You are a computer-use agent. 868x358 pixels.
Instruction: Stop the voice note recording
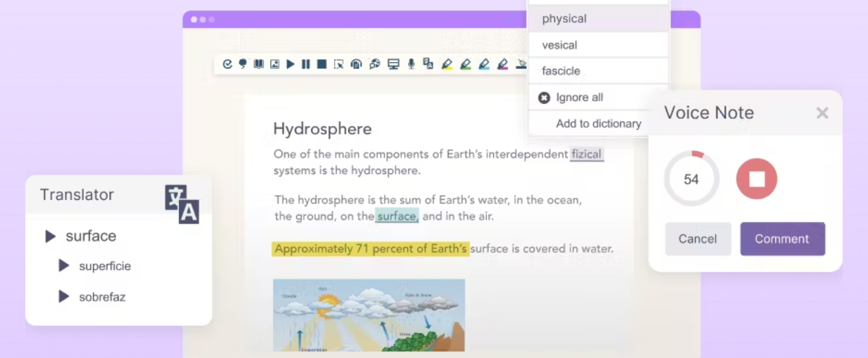coord(756,179)
